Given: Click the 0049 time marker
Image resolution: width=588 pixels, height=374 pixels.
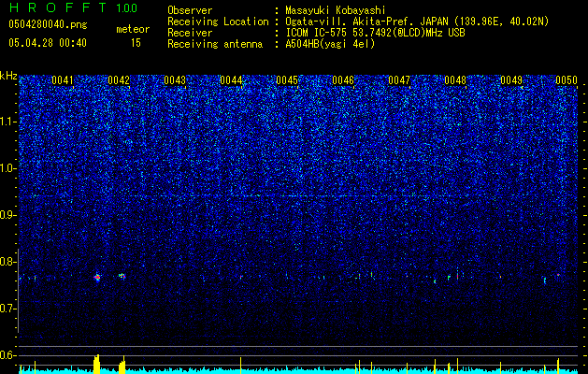Looking at the screenshot, I should coord(511,80).
